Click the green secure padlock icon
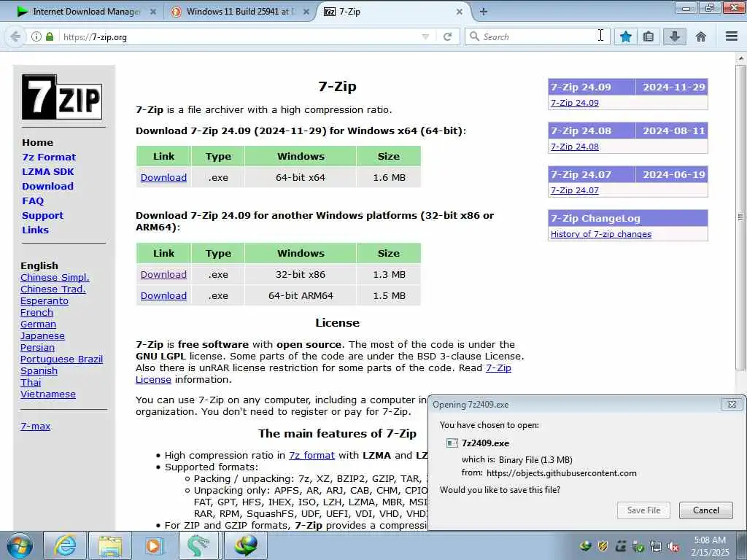 (50, 36)
